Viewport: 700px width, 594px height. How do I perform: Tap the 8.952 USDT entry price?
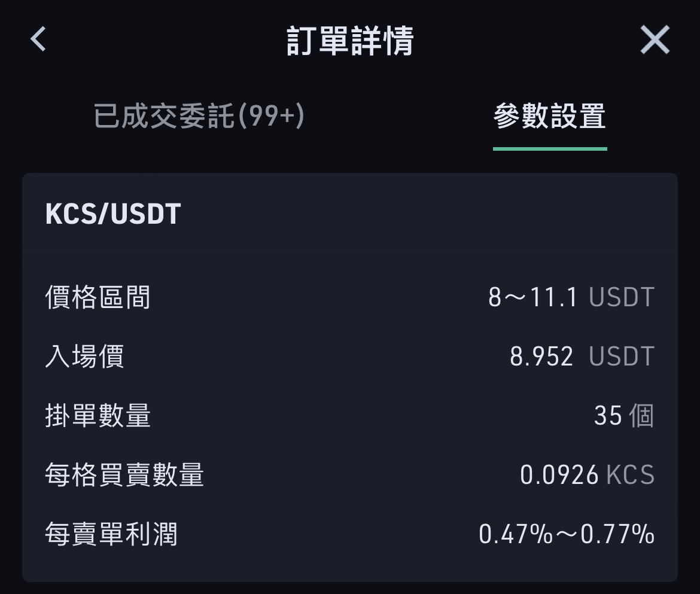[582, 356]
